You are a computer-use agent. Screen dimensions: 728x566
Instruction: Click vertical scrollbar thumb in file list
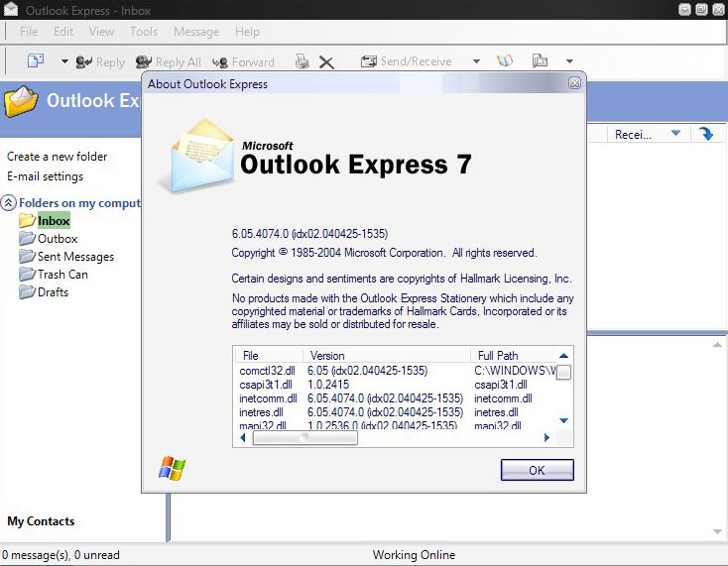point(563,372)
